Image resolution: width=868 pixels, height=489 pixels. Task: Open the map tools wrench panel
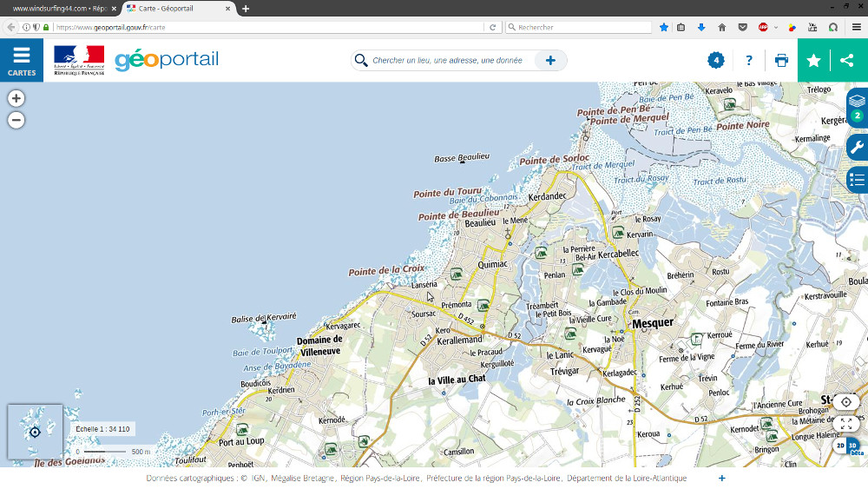point(857,148)
